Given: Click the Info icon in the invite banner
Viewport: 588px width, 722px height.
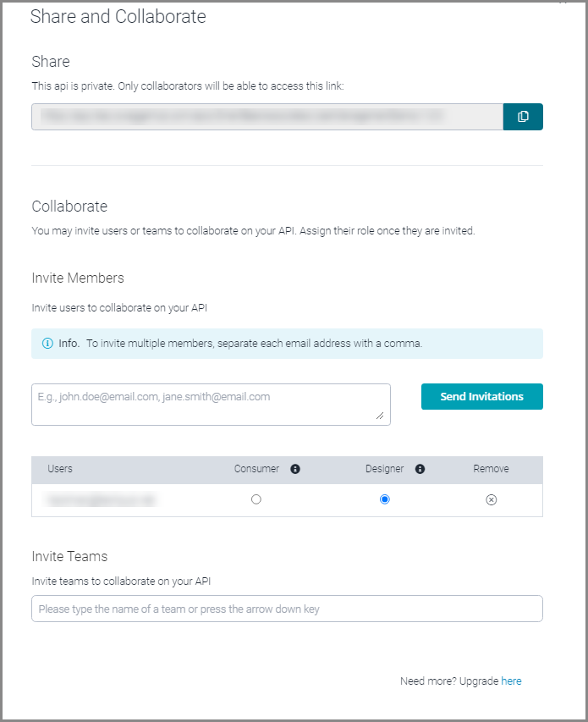Looking at the screenshot, I should tap(44, 343).
